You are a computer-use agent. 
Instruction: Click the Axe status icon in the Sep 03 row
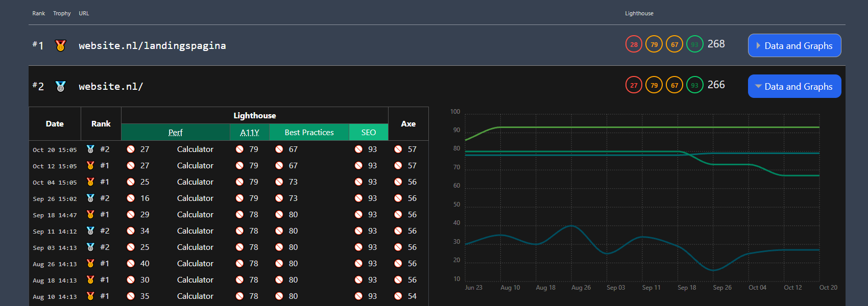(398, 247)
